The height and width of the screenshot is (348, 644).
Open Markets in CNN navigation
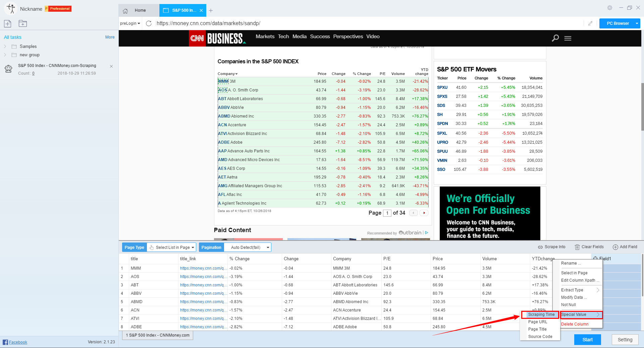(x=265, y=37)
